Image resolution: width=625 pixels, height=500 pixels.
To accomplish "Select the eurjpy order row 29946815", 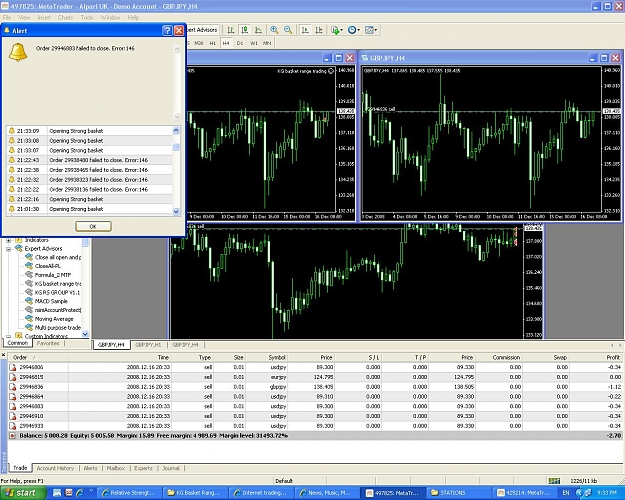I will (315, 377).
